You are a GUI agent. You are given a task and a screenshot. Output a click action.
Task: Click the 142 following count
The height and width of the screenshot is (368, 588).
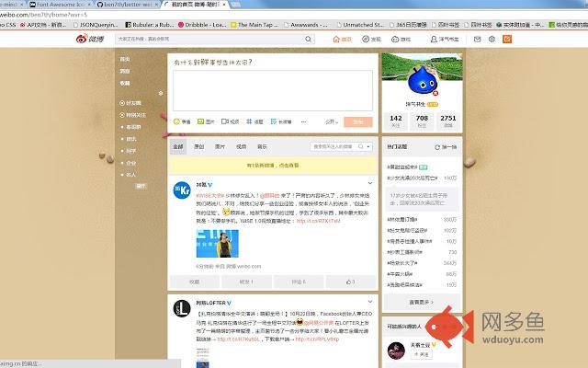396,121
